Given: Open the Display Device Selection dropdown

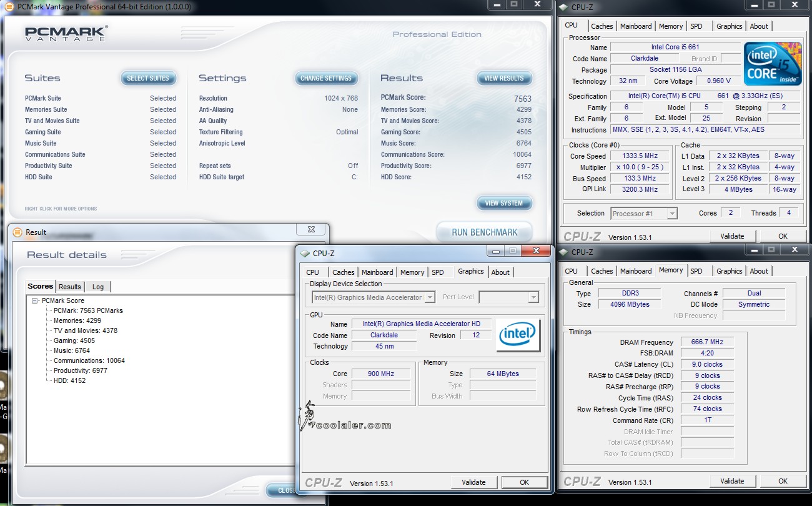Looking at the screenshot, I should click(x=430, y=297).
